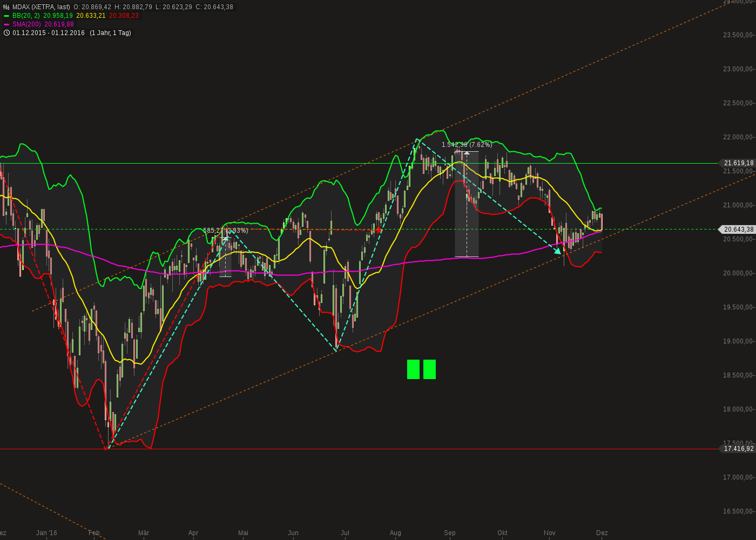Viewport: 756px width, 540px height.
Task: Click the gray measurement box in September
Action: (467, 204)
